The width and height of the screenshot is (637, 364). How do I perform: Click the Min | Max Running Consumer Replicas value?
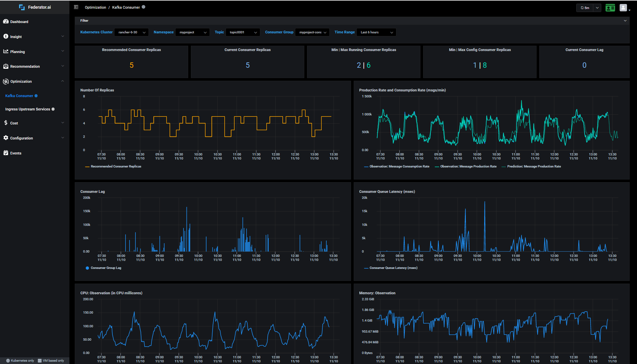(364, 65)
